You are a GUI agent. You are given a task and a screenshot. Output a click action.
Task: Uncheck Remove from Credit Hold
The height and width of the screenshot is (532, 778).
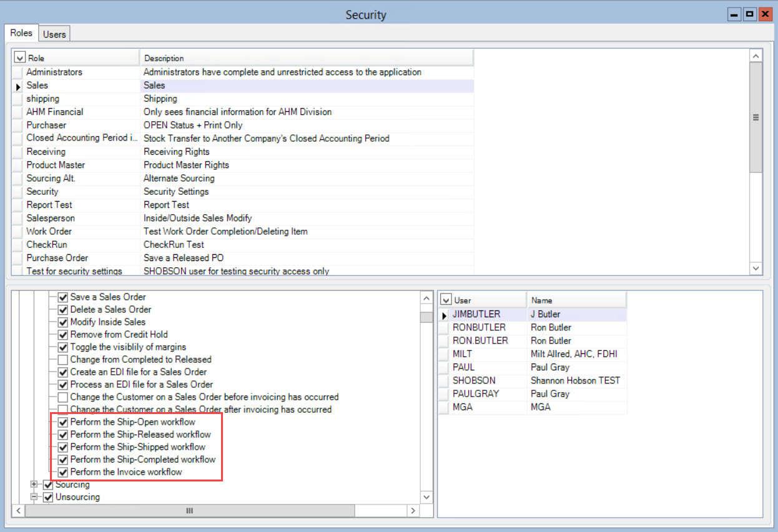[x=62, y=335]
